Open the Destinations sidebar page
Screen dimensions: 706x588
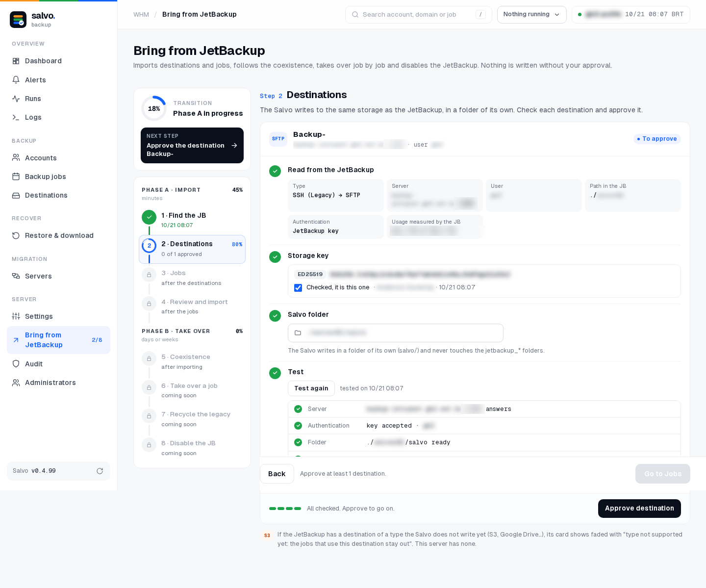click(x=58, y=195)
